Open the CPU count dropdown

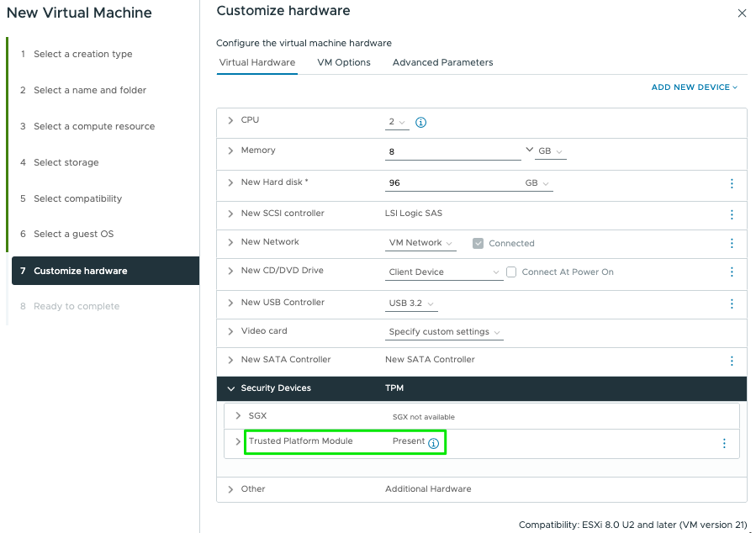[x=397, y=122]
